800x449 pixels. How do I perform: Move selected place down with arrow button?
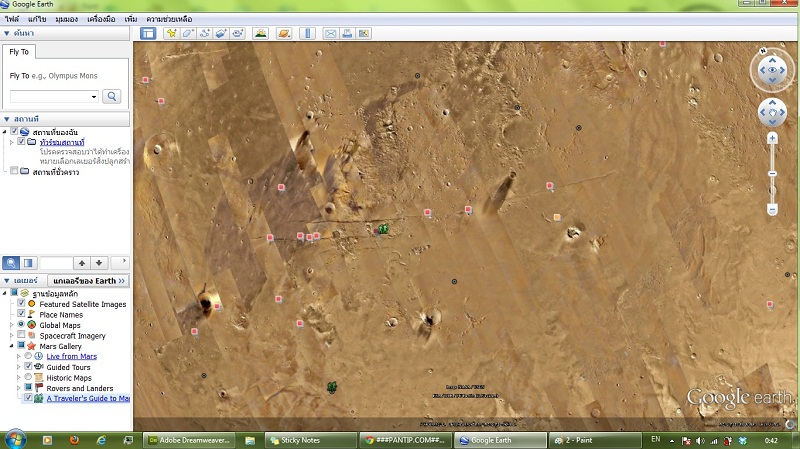point(99,263)
